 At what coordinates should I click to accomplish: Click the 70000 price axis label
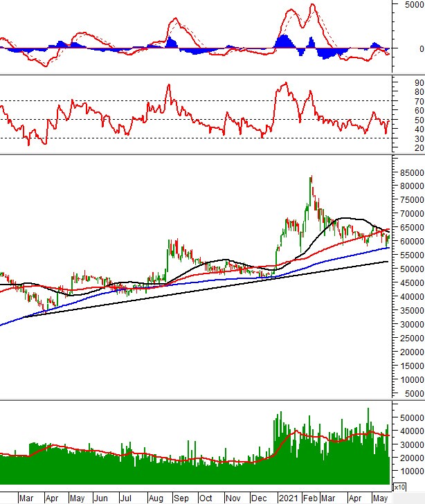pyautogui.click(x=412, y=213)
